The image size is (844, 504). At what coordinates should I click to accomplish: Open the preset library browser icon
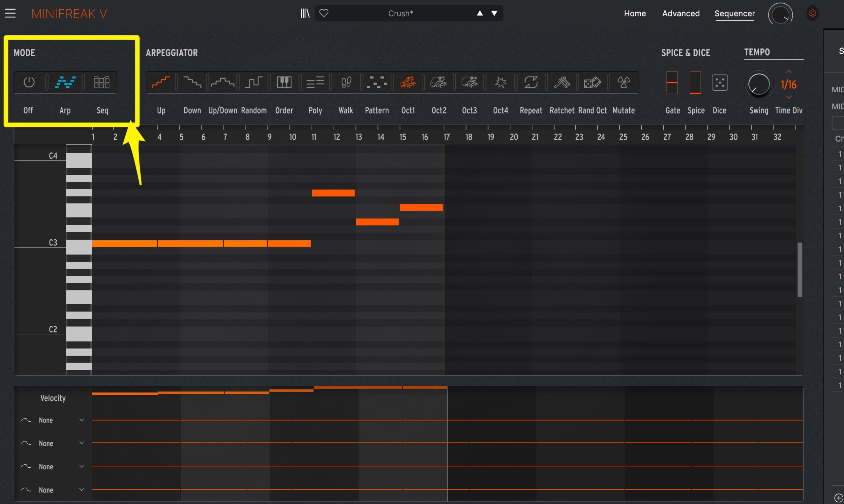[x=305, y=14]
